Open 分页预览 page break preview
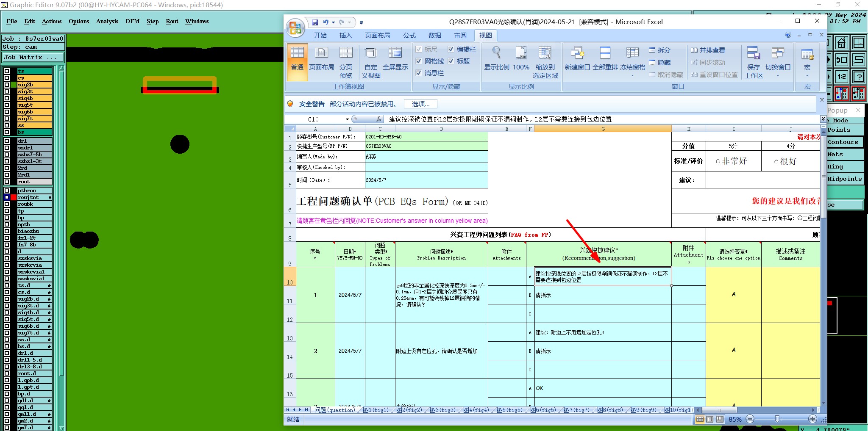Viewport: 868px width, 431px height. coord(346,62)
